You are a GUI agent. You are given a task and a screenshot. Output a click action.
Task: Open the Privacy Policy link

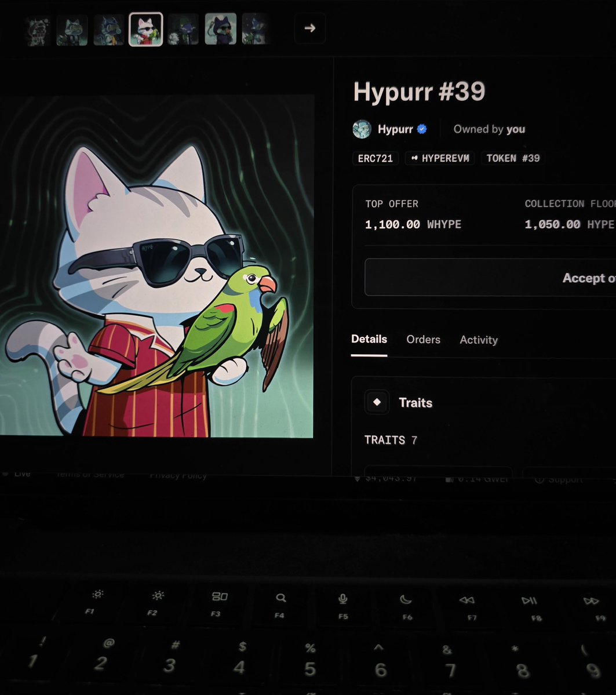pos(178,475)
